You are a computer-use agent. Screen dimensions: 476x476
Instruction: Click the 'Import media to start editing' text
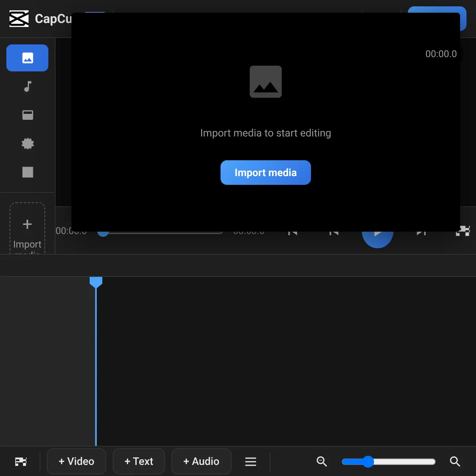click(x=266, y=133)
